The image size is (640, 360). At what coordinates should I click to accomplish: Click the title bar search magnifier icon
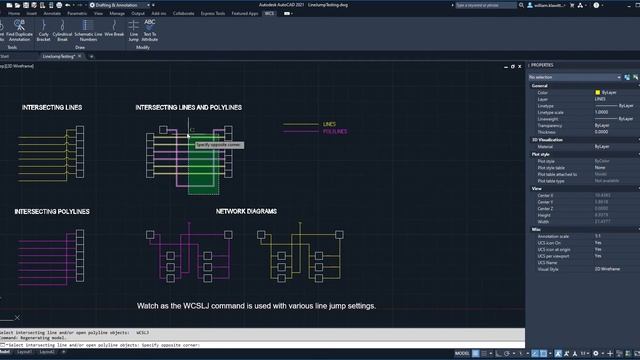coord(521,5)
